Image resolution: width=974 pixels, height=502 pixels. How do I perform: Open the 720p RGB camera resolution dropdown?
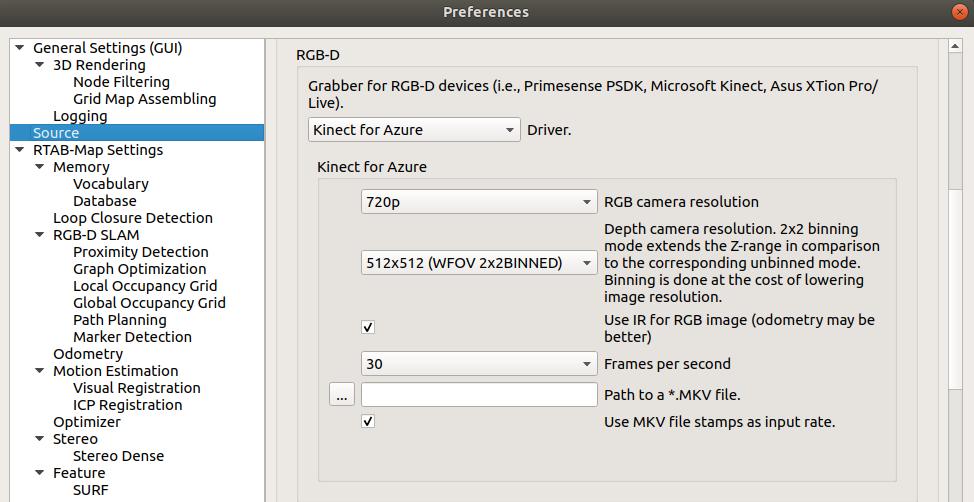[479, 202]
